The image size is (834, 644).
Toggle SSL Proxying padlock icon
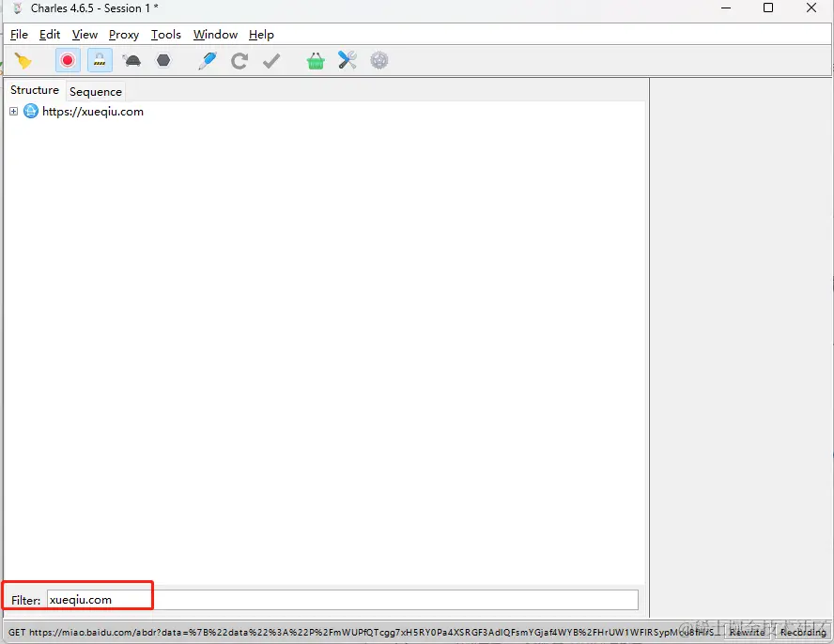pyautogui.click(x=100, y=61)
